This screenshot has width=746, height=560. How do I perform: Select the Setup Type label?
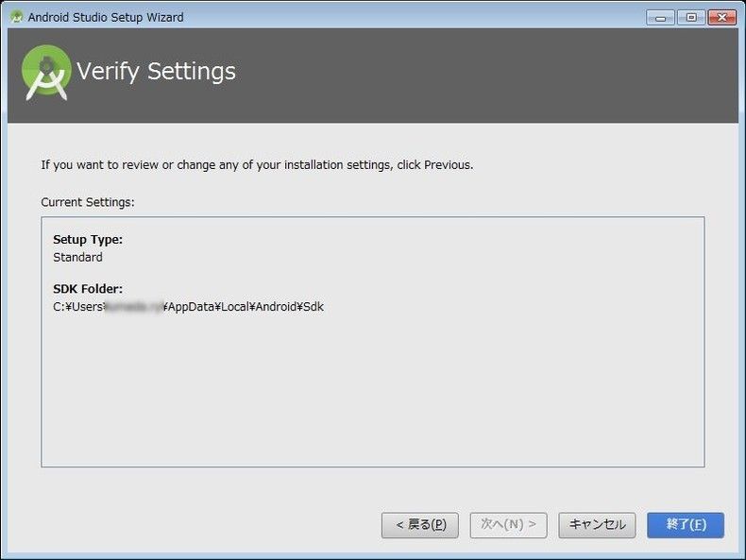[x=88, y=240]
